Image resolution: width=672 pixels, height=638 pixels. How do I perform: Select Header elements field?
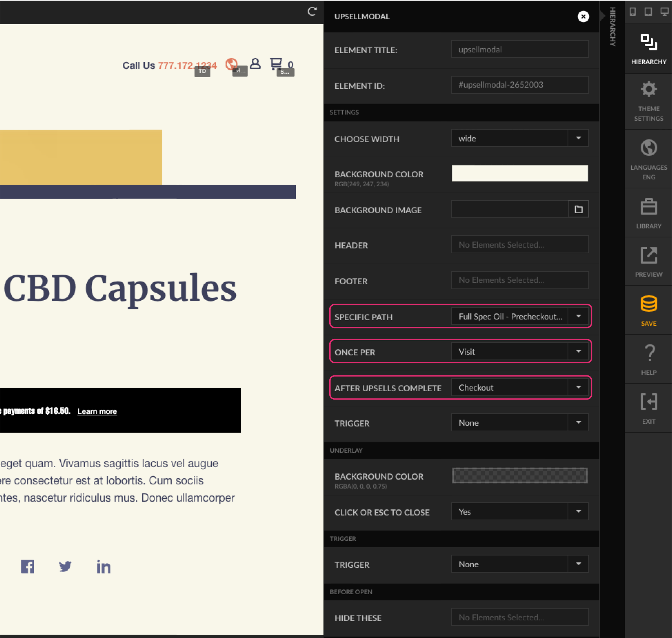pos(520,245)
